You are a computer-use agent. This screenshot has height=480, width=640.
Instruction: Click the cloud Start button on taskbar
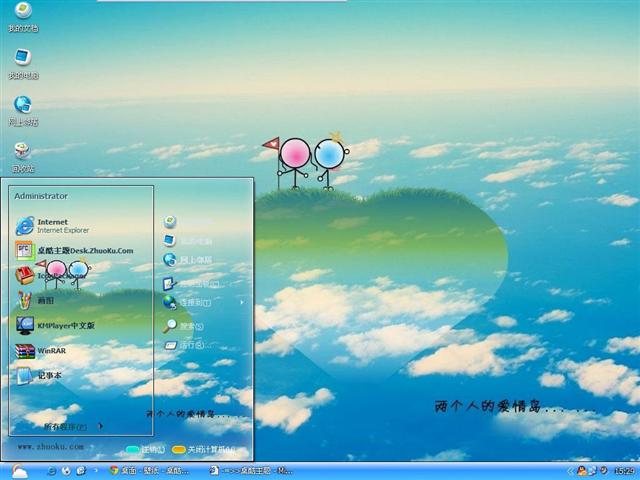[x=19, y=471]
